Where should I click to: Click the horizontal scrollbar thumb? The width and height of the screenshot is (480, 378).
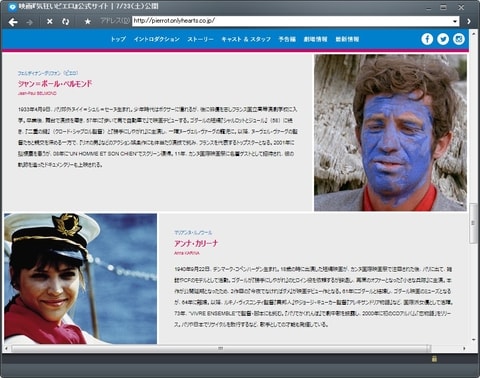[221, 348]
